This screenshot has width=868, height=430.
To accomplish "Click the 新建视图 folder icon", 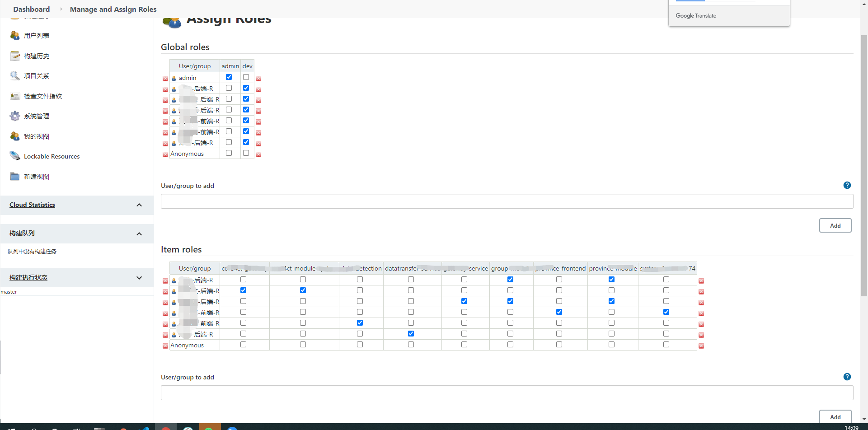I will click(x=15, y=177).
